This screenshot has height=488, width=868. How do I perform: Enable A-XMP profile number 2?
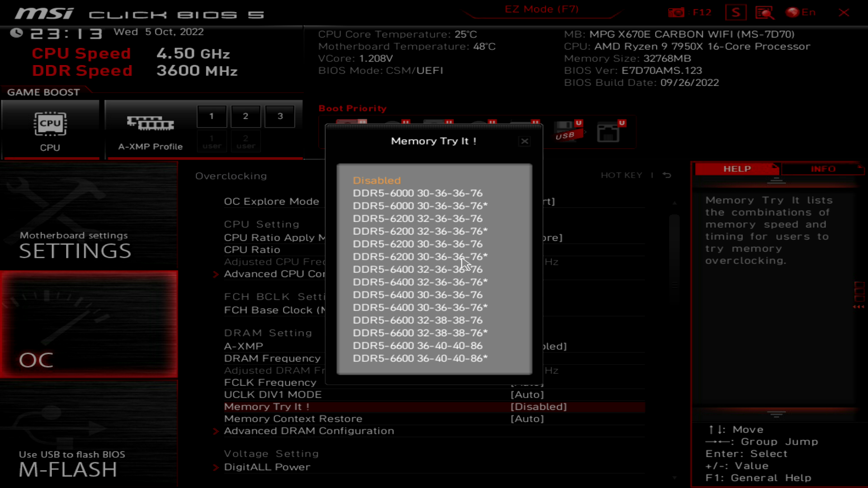[x=245, y=116]
